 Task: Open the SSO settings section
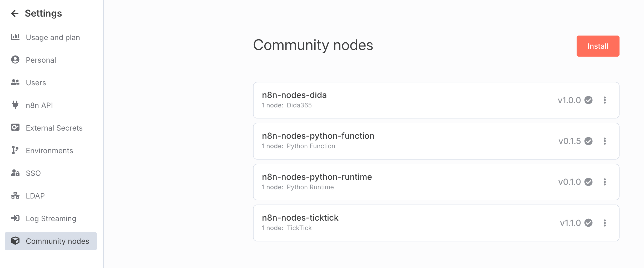tap(33, 173)
